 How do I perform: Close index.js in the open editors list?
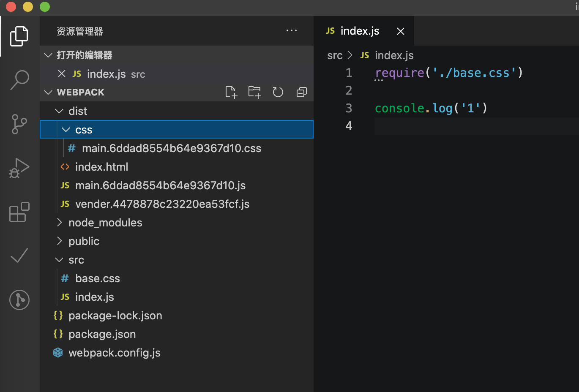[x=62, y=74]
